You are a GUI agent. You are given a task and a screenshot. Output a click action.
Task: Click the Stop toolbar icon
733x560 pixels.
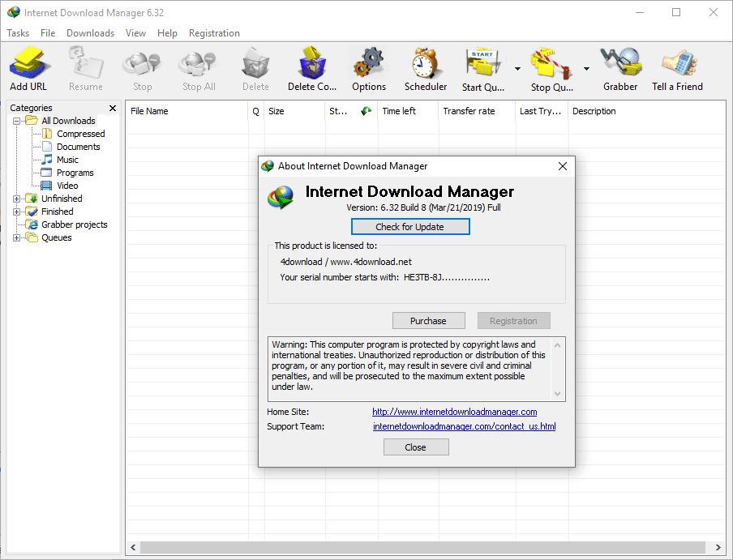point(142,63)
